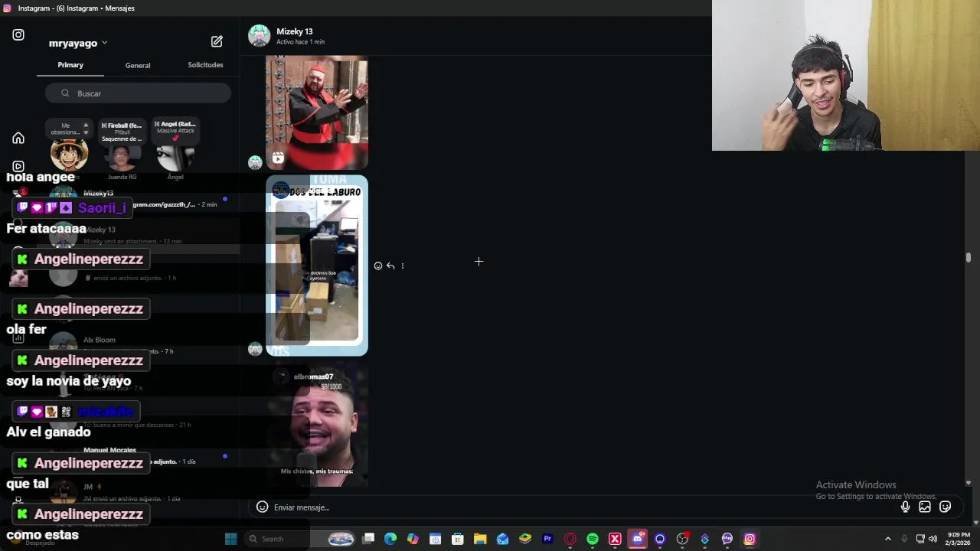Open more options for hovered message
Viewport: 980px width, 551px height.
402,266
